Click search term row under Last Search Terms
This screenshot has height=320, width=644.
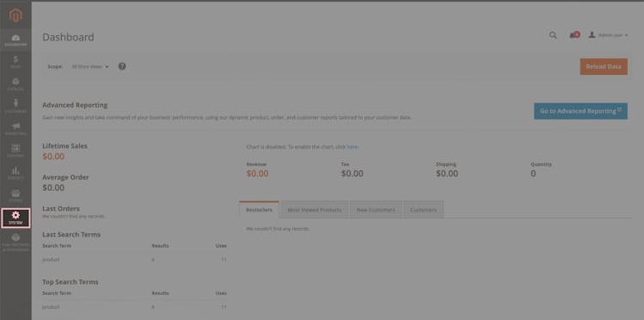pos(134,260)
